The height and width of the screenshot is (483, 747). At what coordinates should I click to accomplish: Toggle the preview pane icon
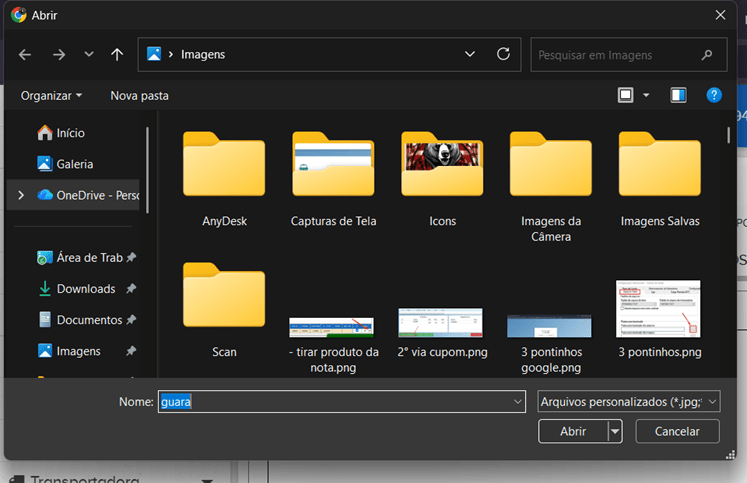point(678,95)
